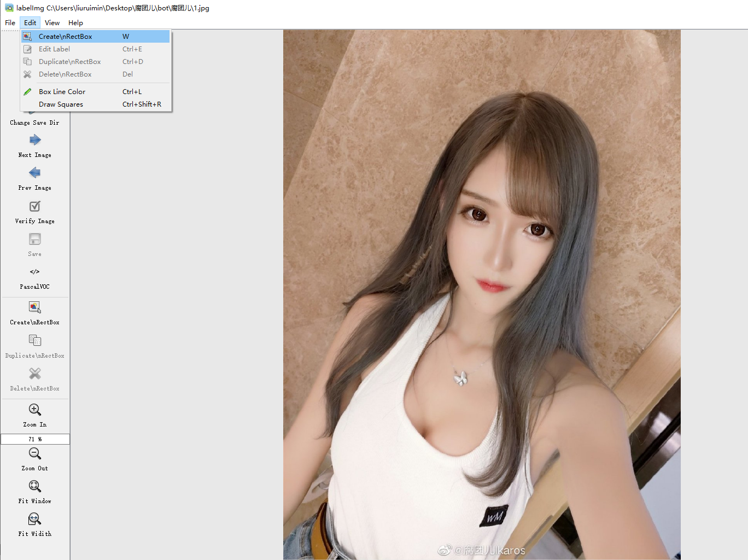Click the labelImg app icon in title bar

[x=9, y=8]
